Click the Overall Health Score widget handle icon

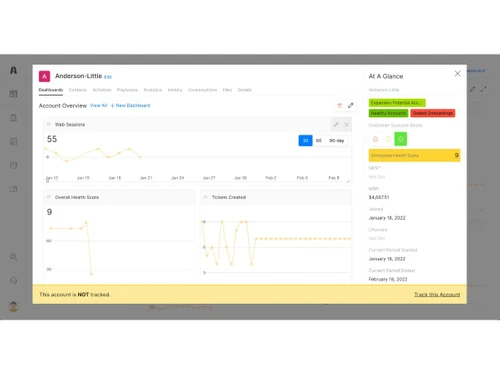point(49,197)
